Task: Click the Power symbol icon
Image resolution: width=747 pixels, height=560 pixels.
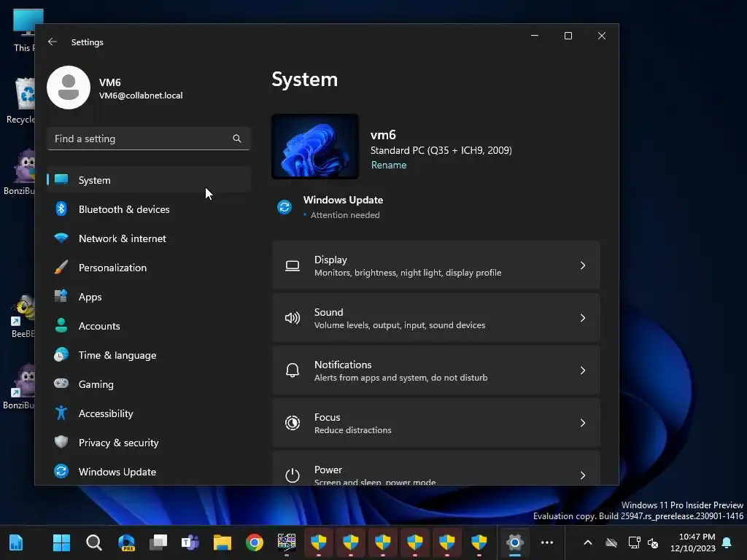Action: point(293,475)
